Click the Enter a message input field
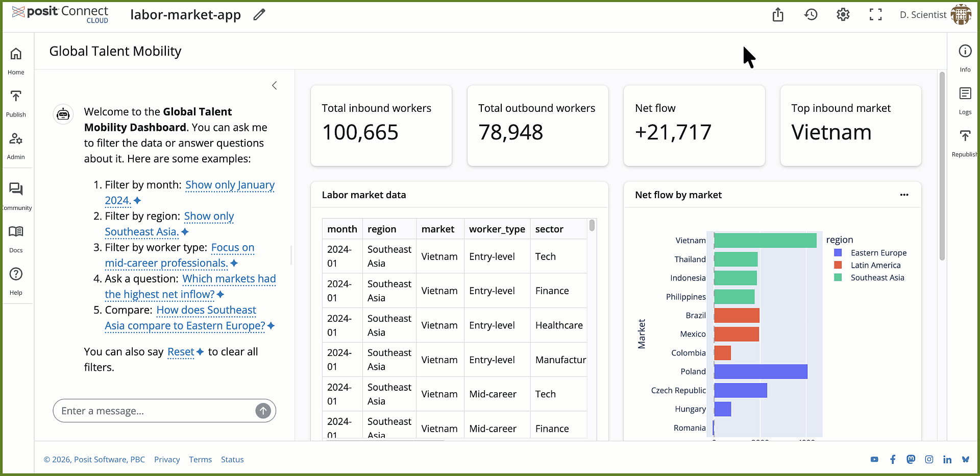Viewport: 980px width, 476px height. (153, 411)
